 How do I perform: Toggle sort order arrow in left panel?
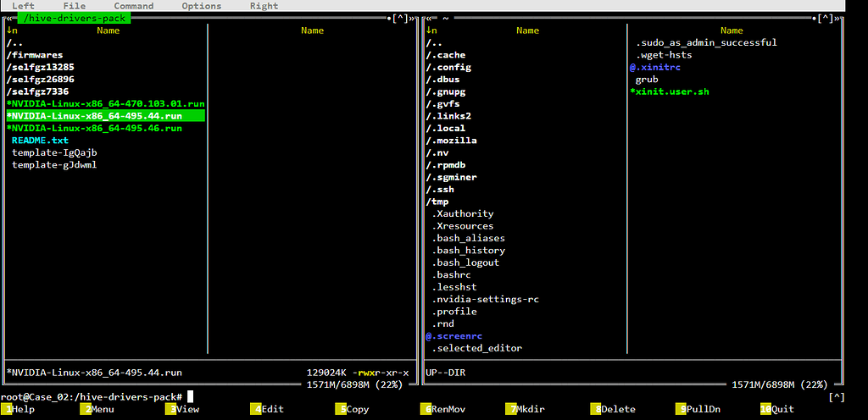pos(12,30)
